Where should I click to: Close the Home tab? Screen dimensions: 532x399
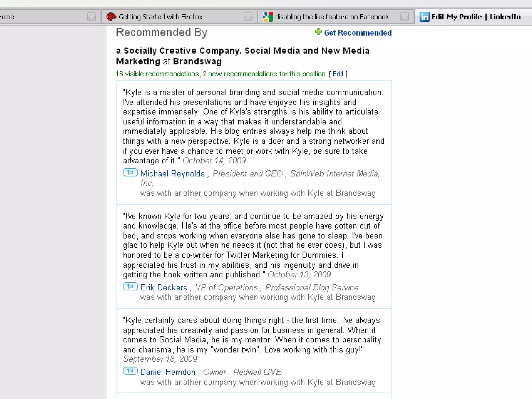[x=91, y=17]
